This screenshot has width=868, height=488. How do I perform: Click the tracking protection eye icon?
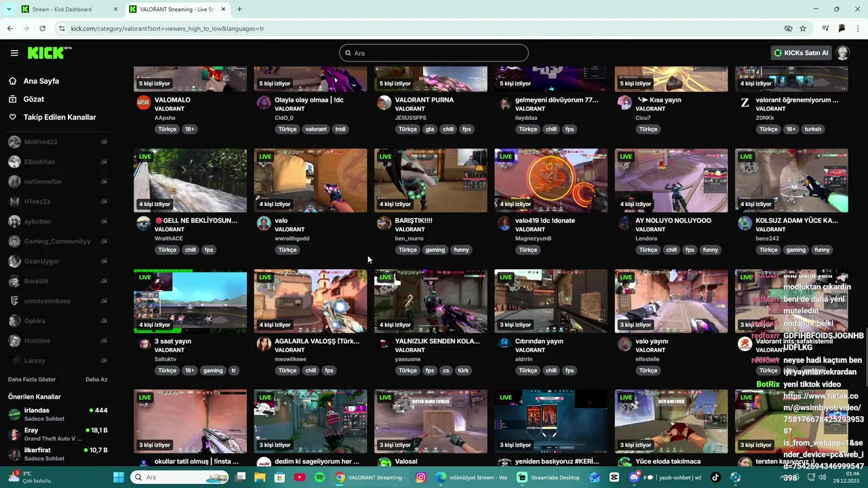point(788,28)
